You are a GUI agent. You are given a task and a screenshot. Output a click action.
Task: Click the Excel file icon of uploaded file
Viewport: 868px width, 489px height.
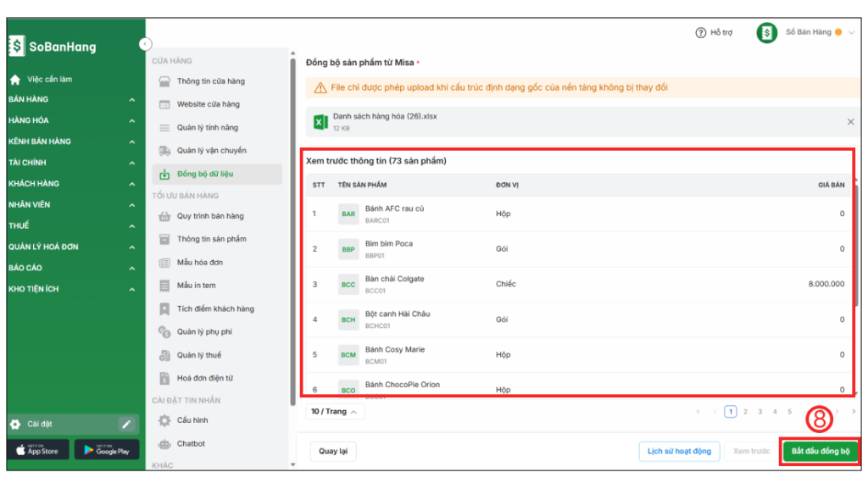click(320, 122)
